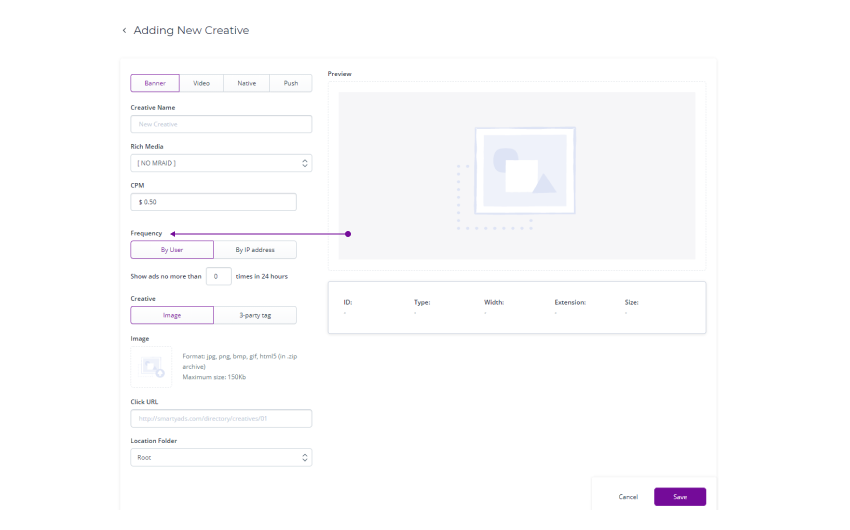The width and height of the screenshot is (850, 530).
Task: Select By User frequency option
Action: point(172,250)
